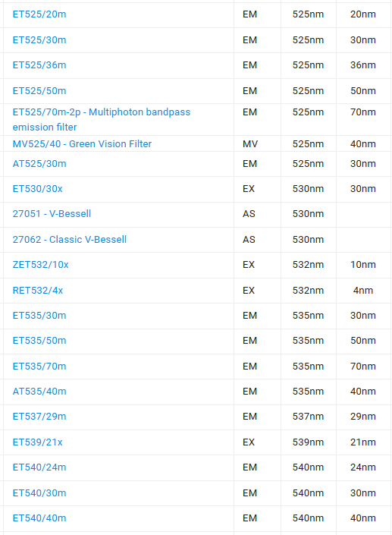
Task: Select the ET525/36m filter
Action: 39,65
